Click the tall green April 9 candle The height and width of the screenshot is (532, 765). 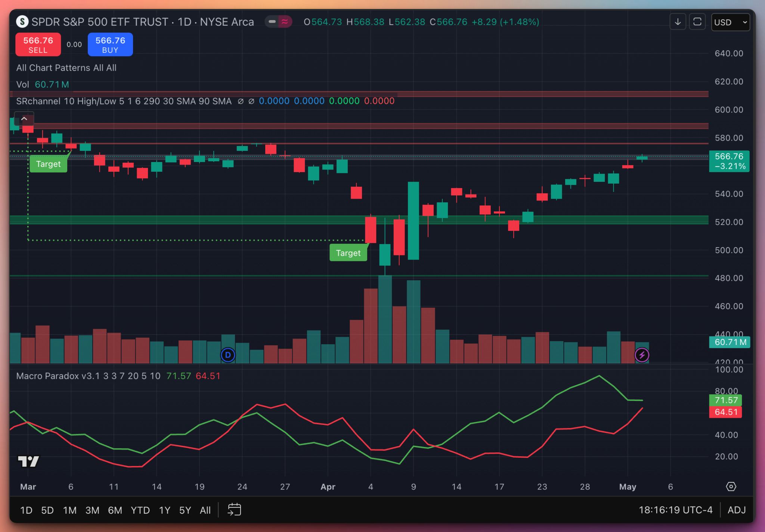pyautogui.click(x=413, y=221)
